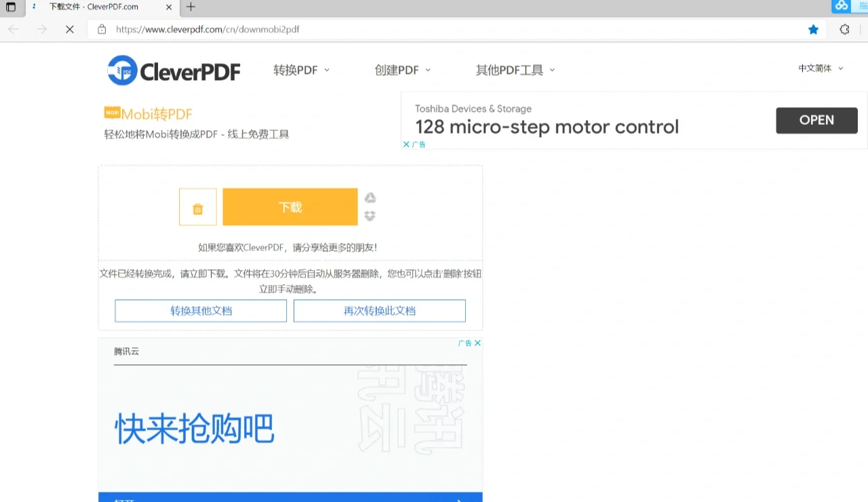
Task: Go back with browser back arrow
Action: (14, 30)
